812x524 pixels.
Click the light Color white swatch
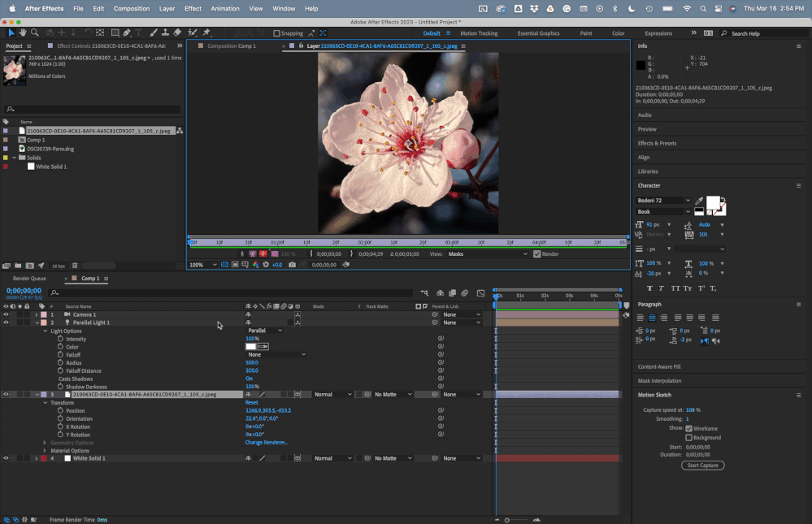click(x=251, y=347)
